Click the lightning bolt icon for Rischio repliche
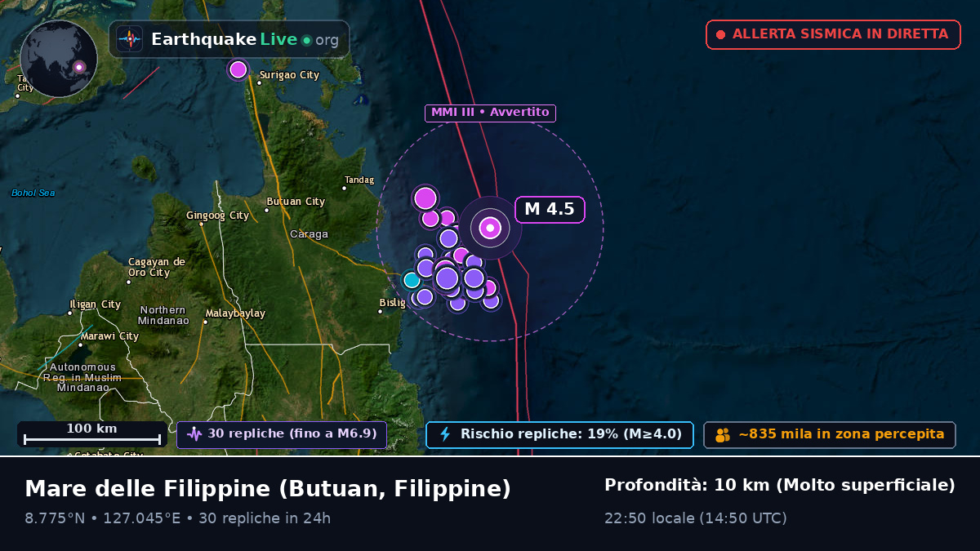Viewport: 980px width, 551px height. point(445,434)
